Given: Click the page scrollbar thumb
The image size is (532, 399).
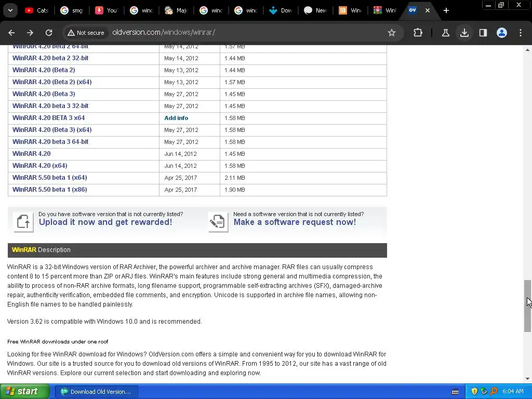Looking at the screenshot, I should (527, 306).
